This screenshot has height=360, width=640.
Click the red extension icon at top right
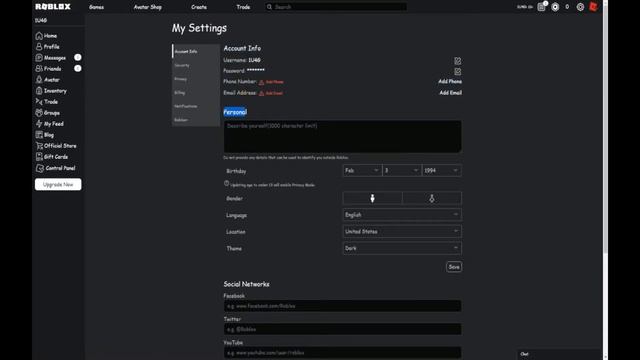pyautogui.click(x=593, y=7)
